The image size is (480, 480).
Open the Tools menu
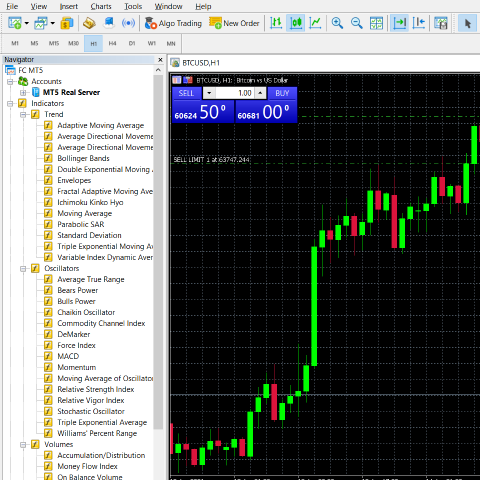[x=133, y=6]
